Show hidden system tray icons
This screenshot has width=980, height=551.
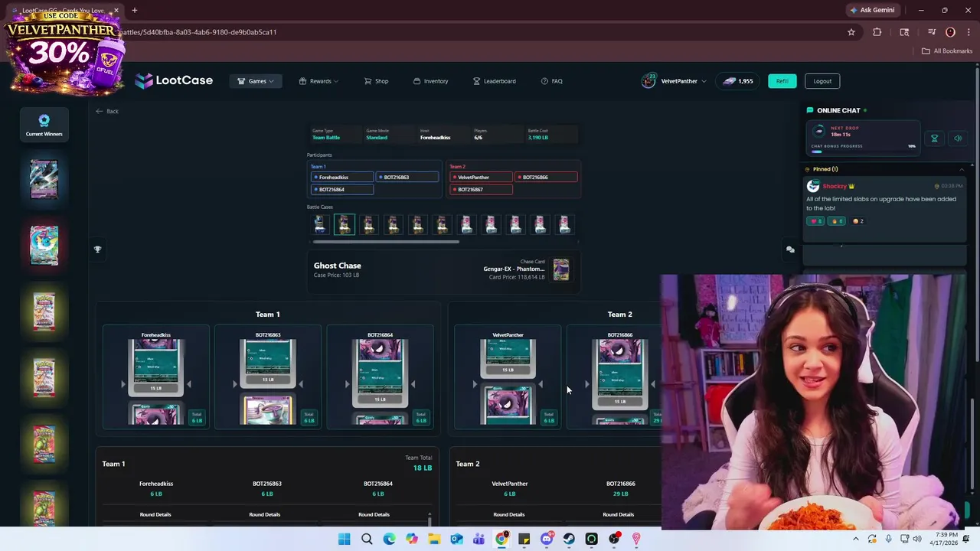click(x=855, y=540)
